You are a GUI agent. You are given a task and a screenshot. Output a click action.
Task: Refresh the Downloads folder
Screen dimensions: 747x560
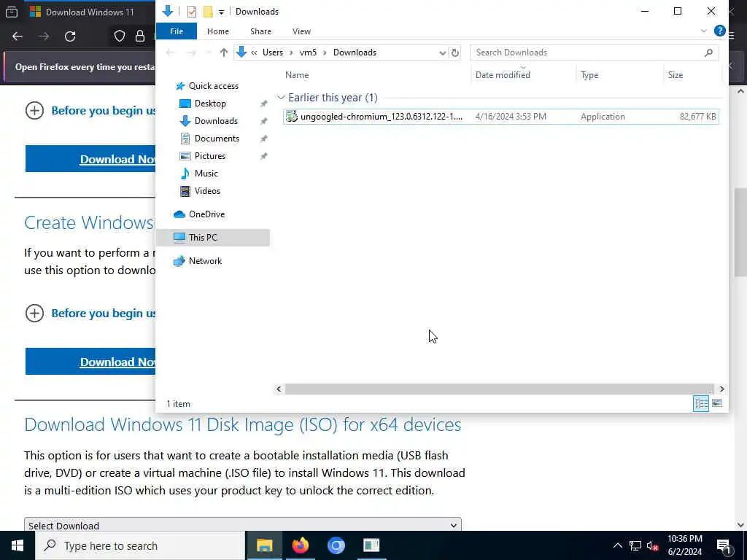coord(455,52)
